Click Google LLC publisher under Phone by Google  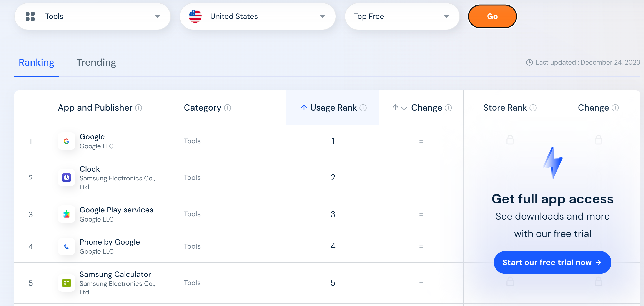click(97, 251)
